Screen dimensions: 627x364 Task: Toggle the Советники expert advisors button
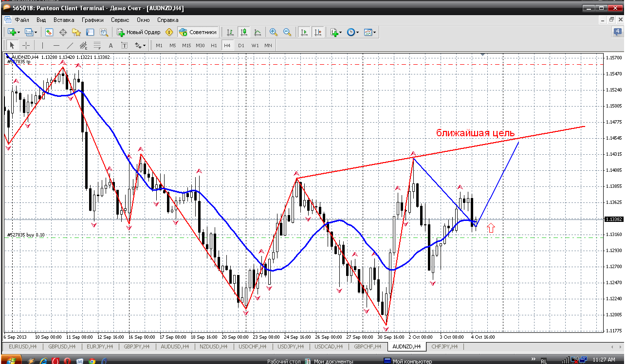click(198, 32)
